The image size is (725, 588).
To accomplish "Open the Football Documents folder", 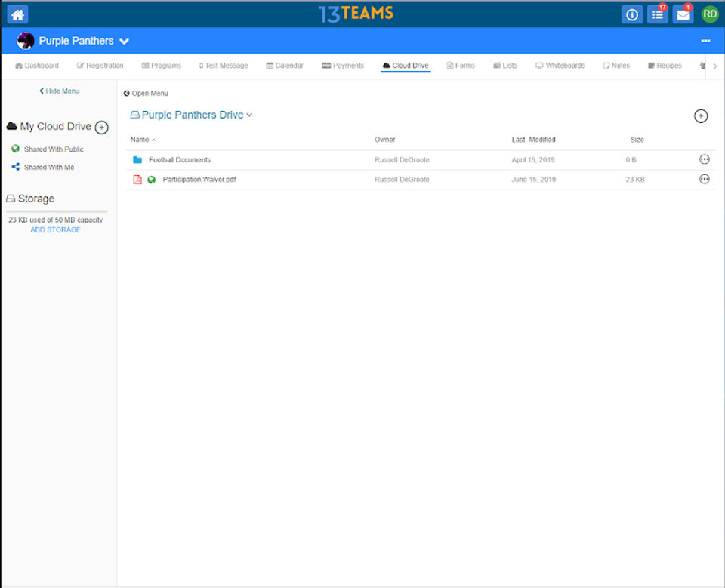I will (x=180, y=160).
